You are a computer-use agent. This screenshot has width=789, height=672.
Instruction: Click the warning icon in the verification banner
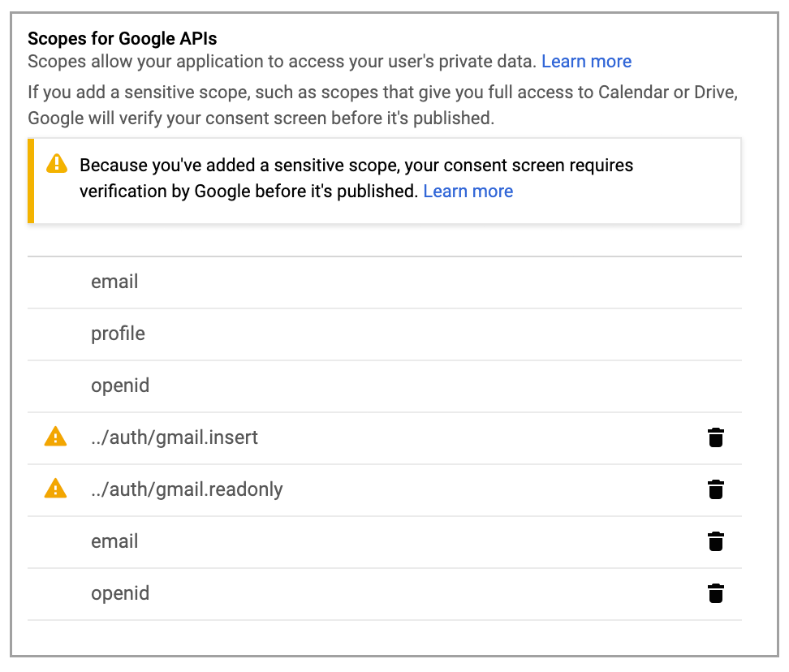pos(57,164)
